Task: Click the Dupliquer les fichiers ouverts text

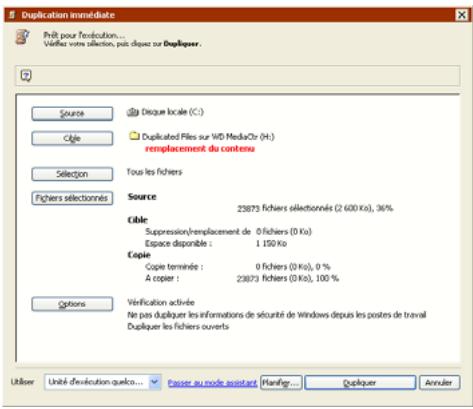Action: click(178, 326)
